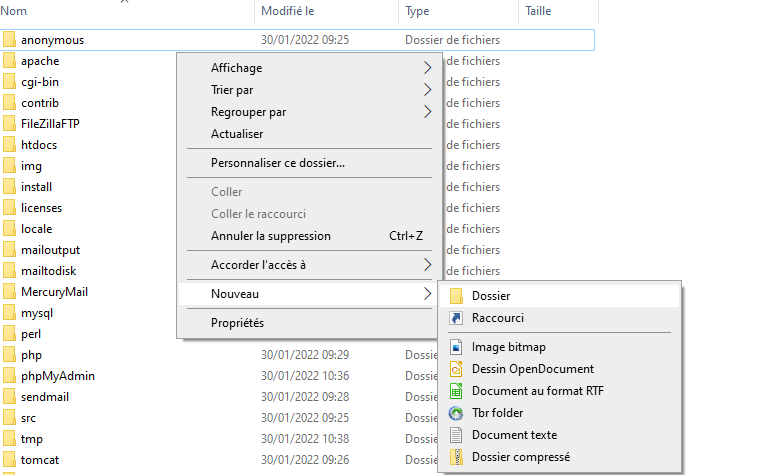Expand the Affichage submenu arrow
Image resolution: width=769 pixels, height=475 pixels.
click(428, 68)
